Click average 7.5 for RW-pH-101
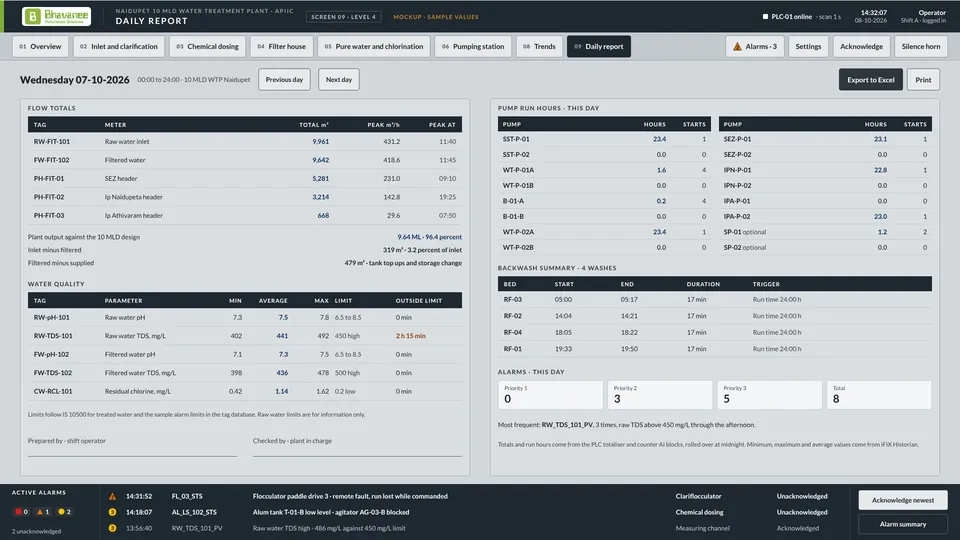Screen dimensions: 960x540 [283, 317]
